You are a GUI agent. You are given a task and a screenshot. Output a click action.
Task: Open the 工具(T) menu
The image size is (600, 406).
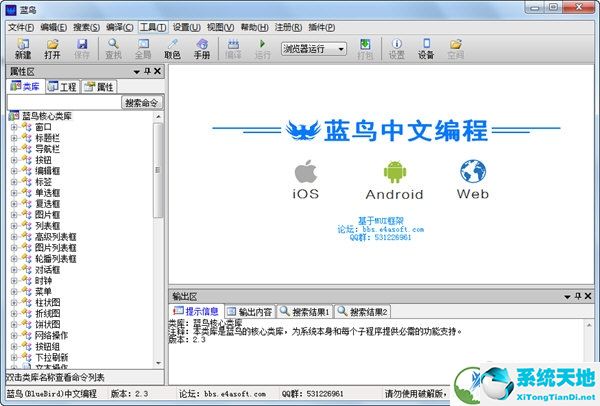[x=153, y=28]
